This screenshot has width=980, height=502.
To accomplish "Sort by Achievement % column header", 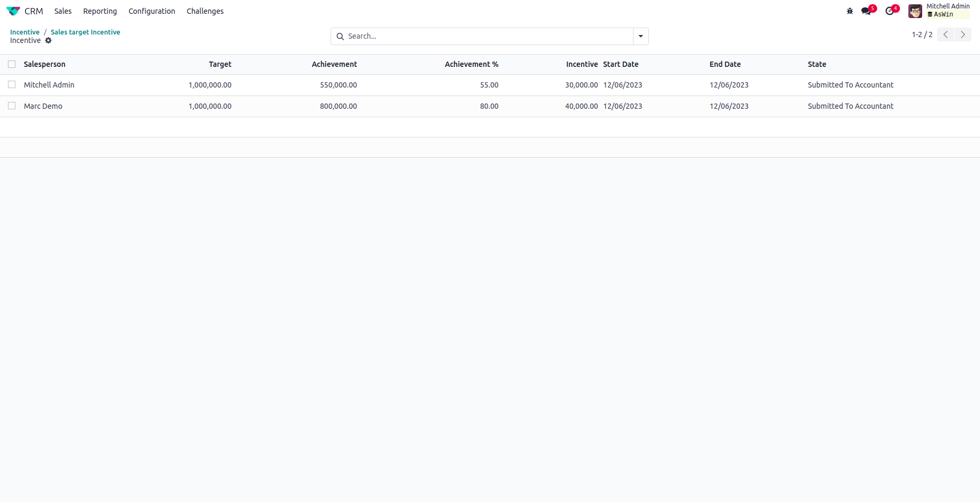I will pos(472,64).
